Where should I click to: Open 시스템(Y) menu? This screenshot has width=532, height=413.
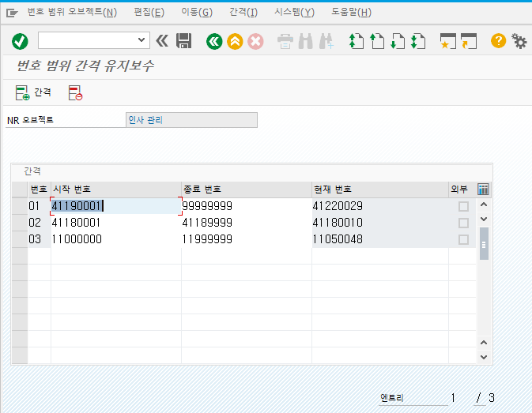coord(294,13)
